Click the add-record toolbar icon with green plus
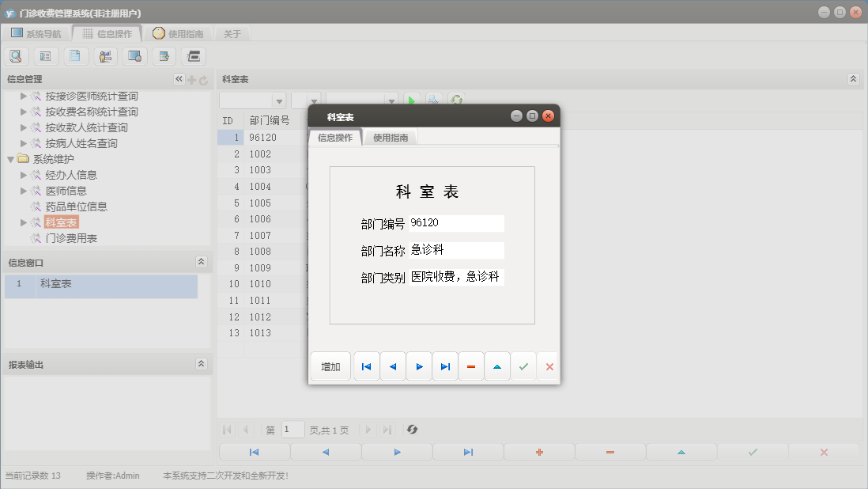The image size is (868, 489). pos(163,56)
